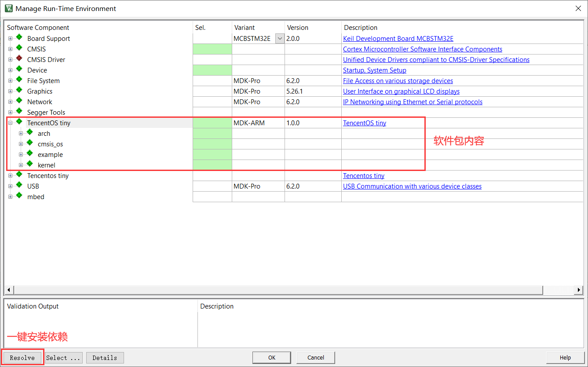
Task: Click the horizontal scrollbar left arrow
Action: click(x=9, y=290)
